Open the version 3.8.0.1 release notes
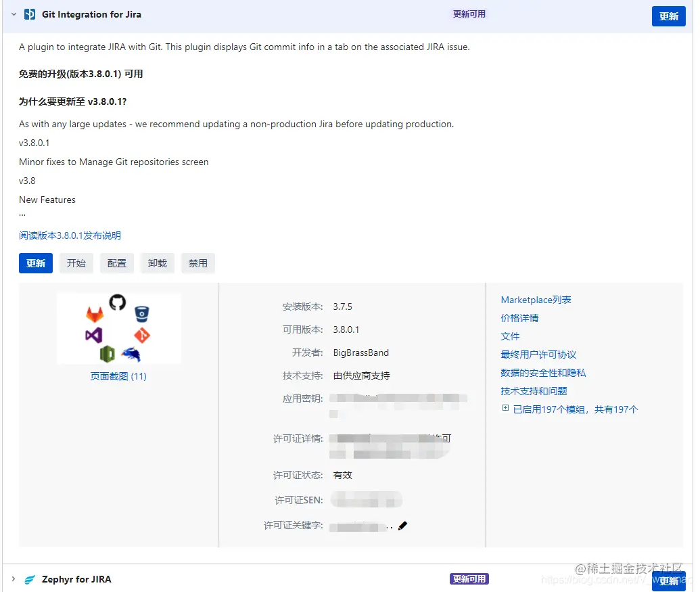Image resolution: width=700 pixels, height=592 pixels. tap(70, 235)
